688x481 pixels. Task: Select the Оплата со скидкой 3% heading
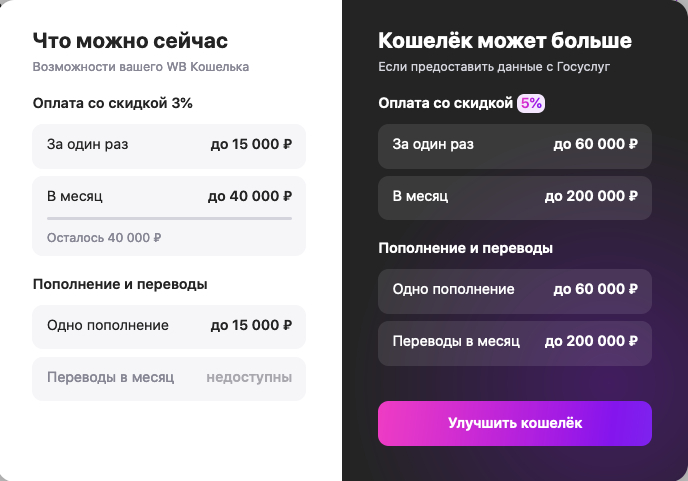point(113,103)
